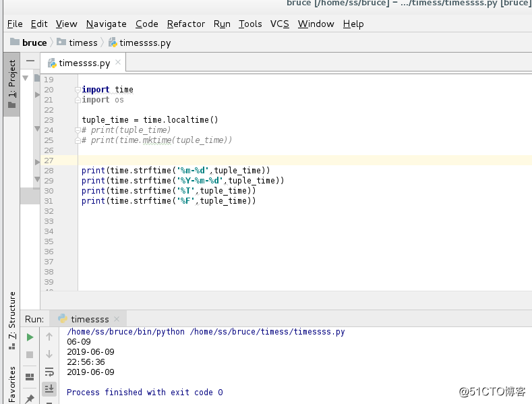Click console output '06-09'
532x404 pixels.
(x=79, y=342)
